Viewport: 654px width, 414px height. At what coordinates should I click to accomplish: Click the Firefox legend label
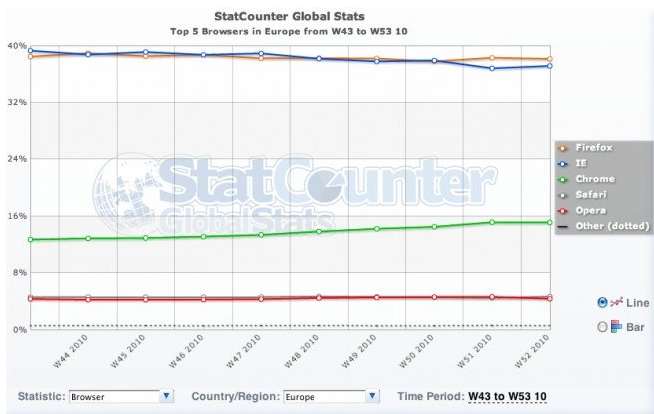595,148
